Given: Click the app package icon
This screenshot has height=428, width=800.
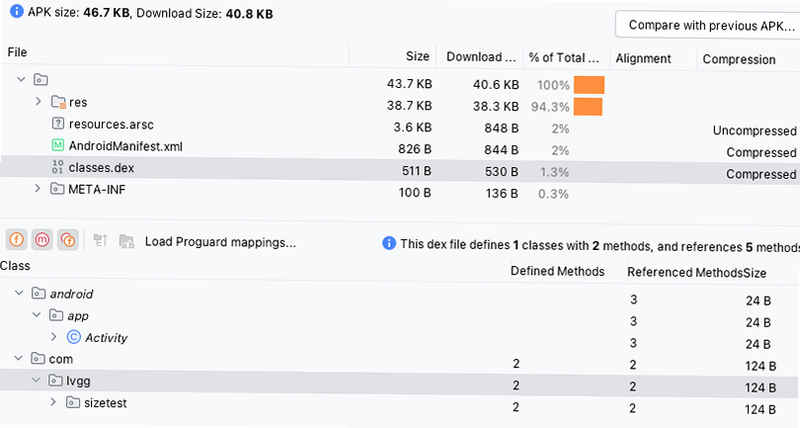Looking at the screenshot, I should 56,315.
